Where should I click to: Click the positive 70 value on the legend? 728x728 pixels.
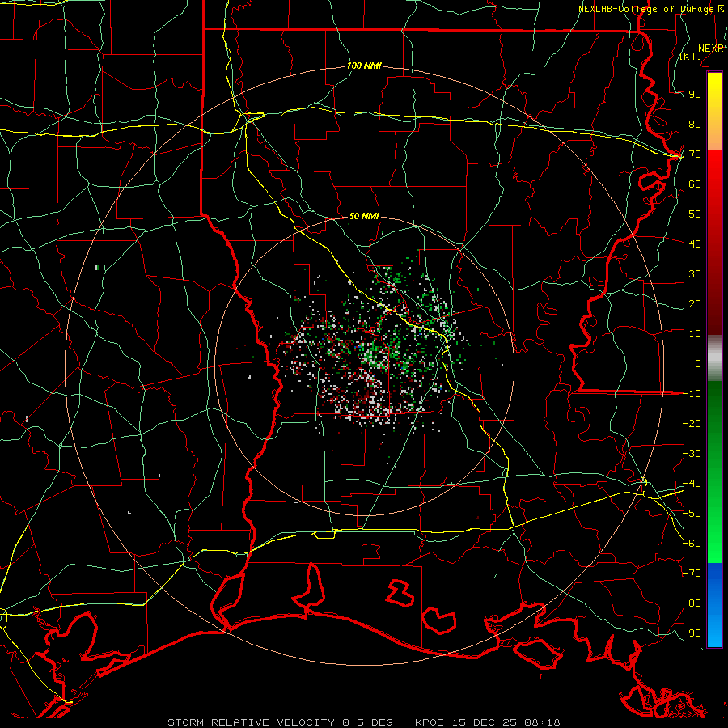695,154
